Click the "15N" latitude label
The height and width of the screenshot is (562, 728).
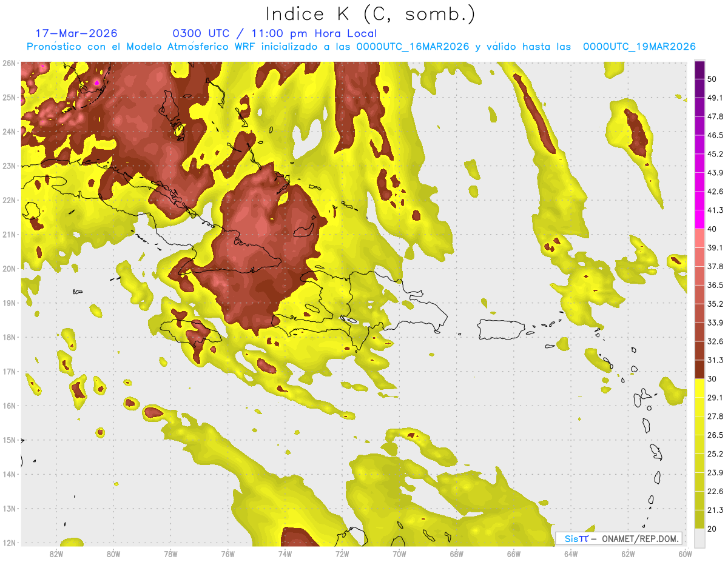9,440
